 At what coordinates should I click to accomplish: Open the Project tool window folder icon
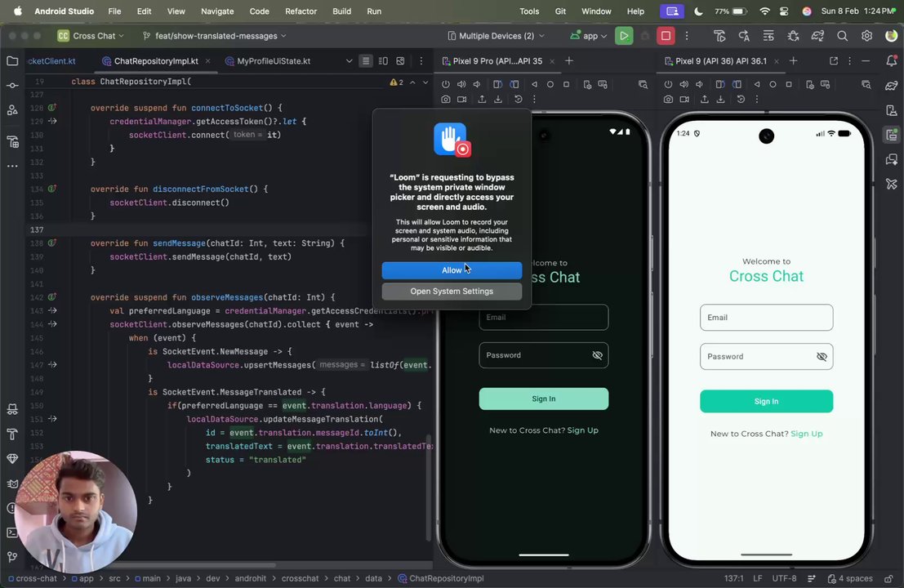coord(12,61)
